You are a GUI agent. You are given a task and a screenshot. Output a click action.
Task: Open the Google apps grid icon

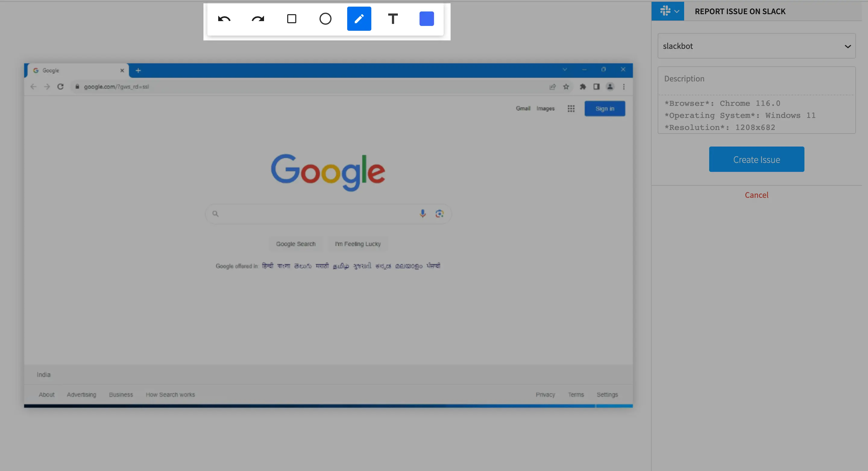(x=571, y=109)
